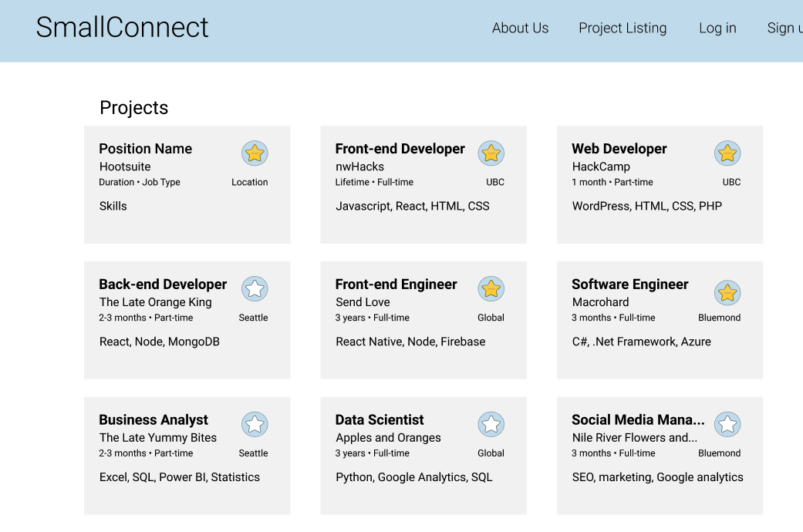Toggle star on Macrohard Software Engineer card
Viewport: 803px width, 532px height.
coord(727,293)
